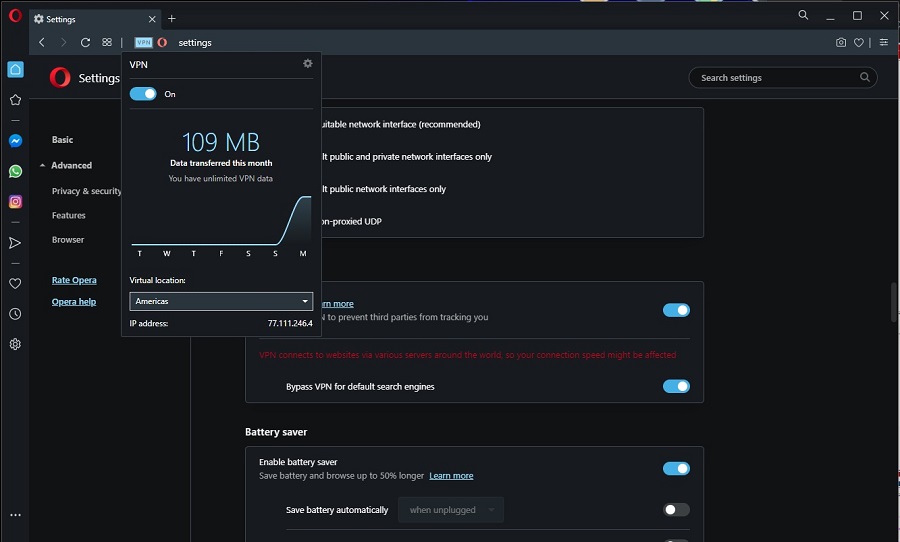Click the VPN badge in address bar
This screenshot has height=542, width=900.
143,42
